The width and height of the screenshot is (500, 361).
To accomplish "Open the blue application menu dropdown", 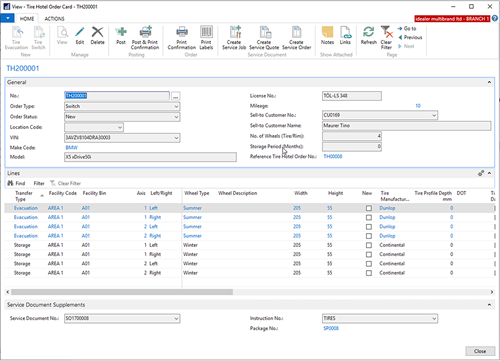I will (x=7, y=18).
